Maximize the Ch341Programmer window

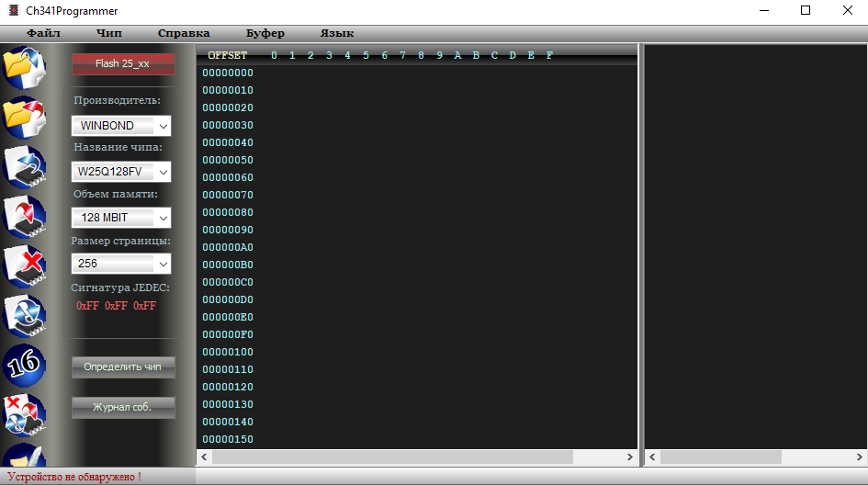coord(806,10)
